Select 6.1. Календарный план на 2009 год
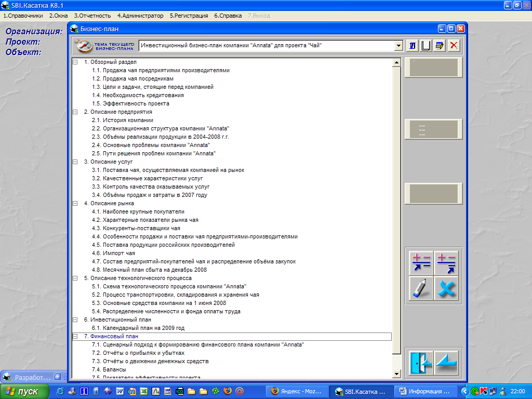Image resolution: width=532 pixels, height=399 pixels. coord(138,328)
